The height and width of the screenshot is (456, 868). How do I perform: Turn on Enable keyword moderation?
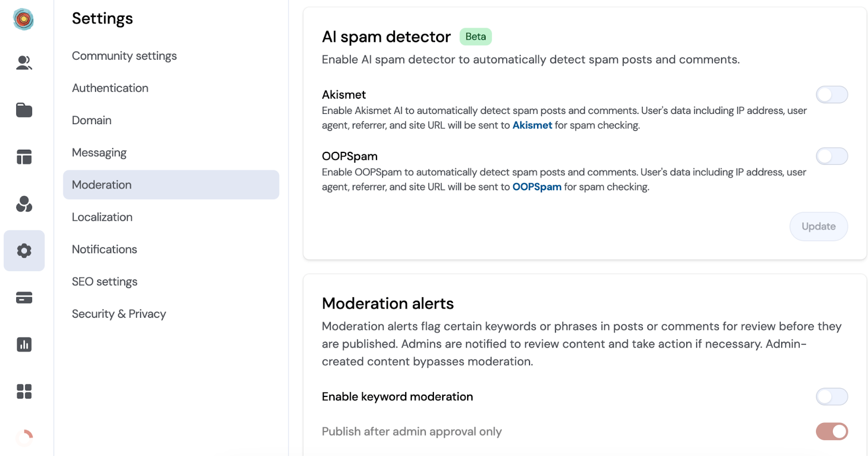click(x=832, y=396)
